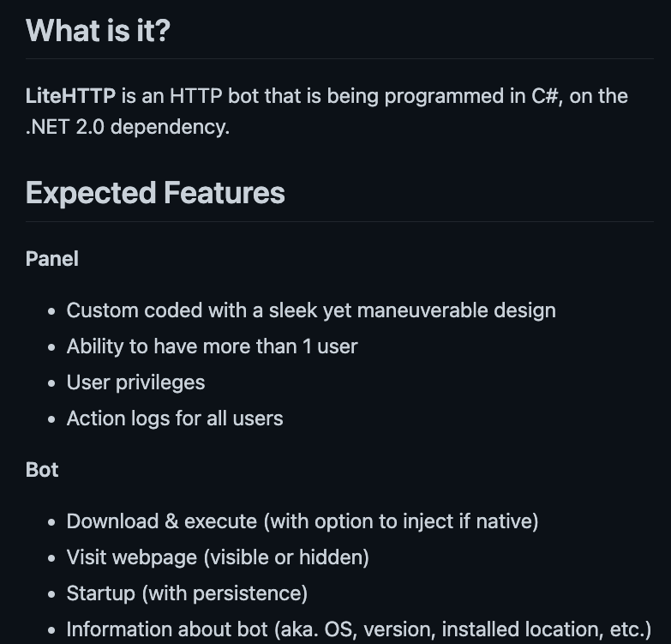The image size is (671, 644).
Task: Click the "Action logs for all users" item
Action: pos(175,418)
